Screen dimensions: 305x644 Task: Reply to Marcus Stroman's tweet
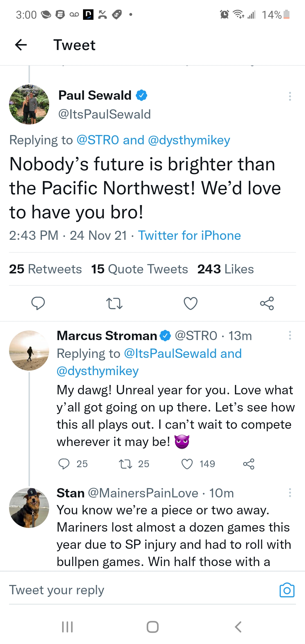tap(64, 464)
